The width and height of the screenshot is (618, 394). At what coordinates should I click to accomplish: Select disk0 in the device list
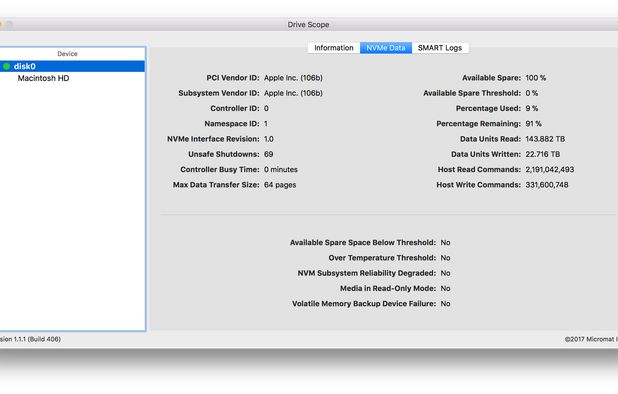point(73,66)
